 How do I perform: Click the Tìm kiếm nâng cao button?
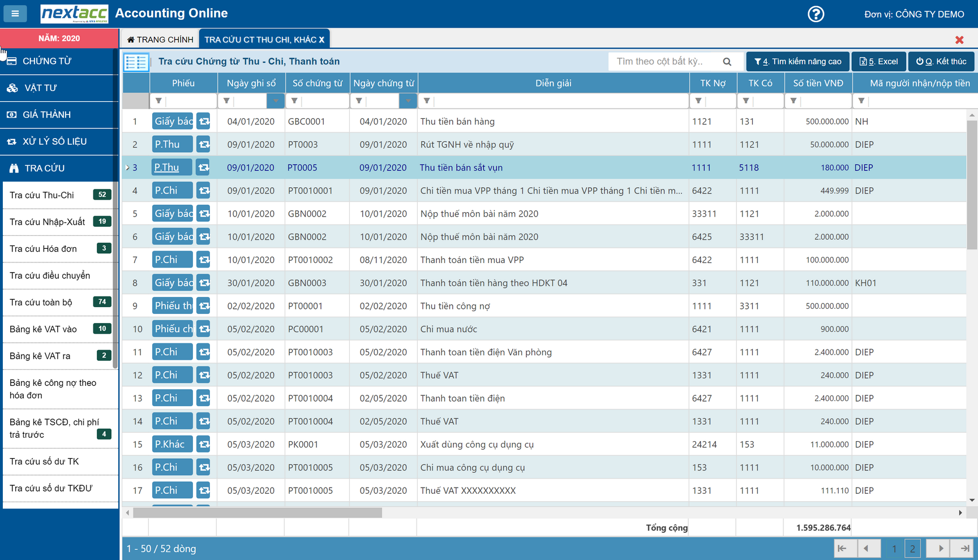point(797,62)
